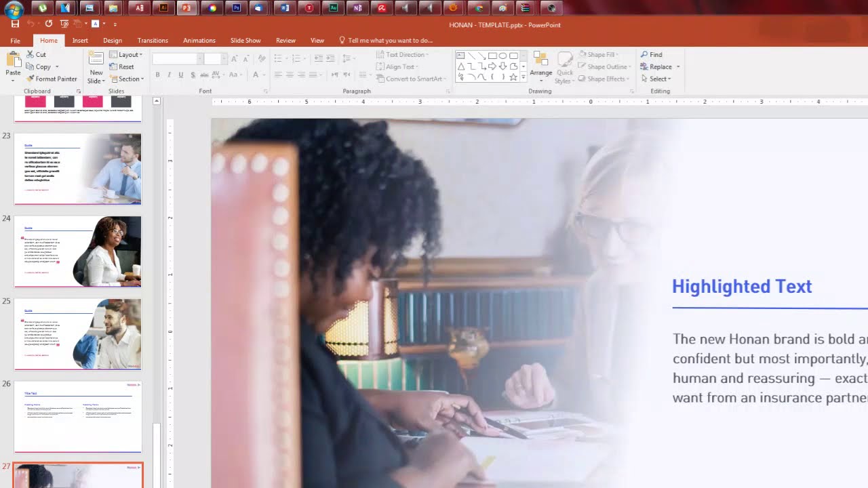Center text in the Paragraph group

tap(290, 75)
